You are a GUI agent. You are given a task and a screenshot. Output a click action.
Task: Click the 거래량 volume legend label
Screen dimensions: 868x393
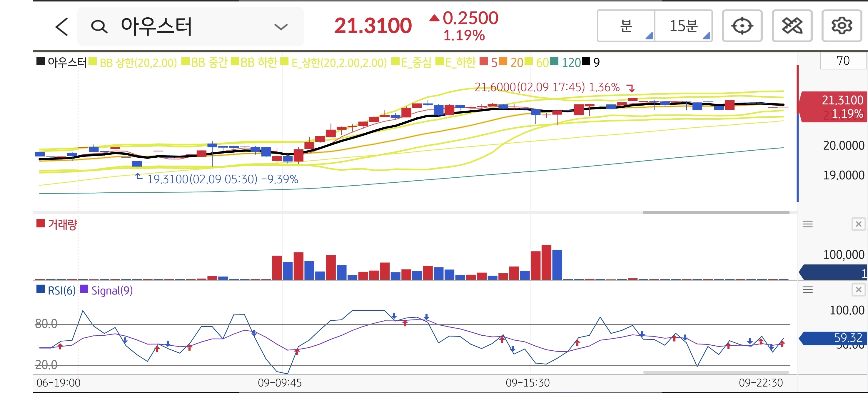tap(62, 224)
